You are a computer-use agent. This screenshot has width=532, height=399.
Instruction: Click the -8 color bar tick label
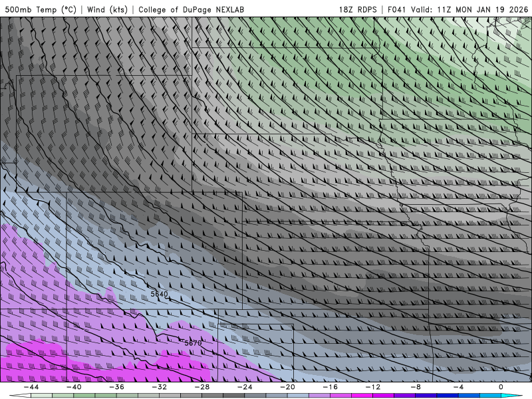coord(416,387)
